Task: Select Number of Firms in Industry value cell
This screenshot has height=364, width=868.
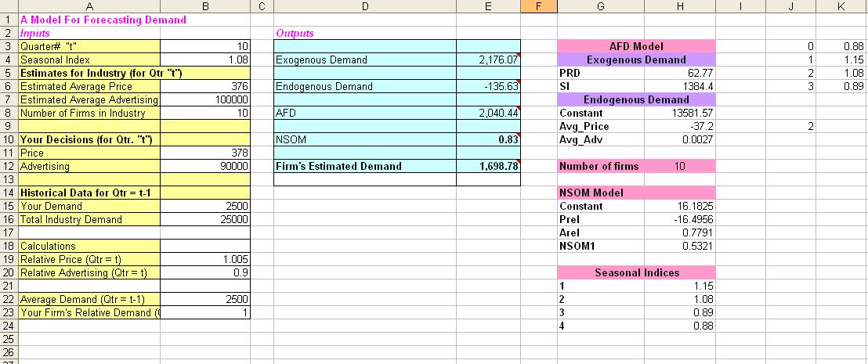Action: [205, 113]
